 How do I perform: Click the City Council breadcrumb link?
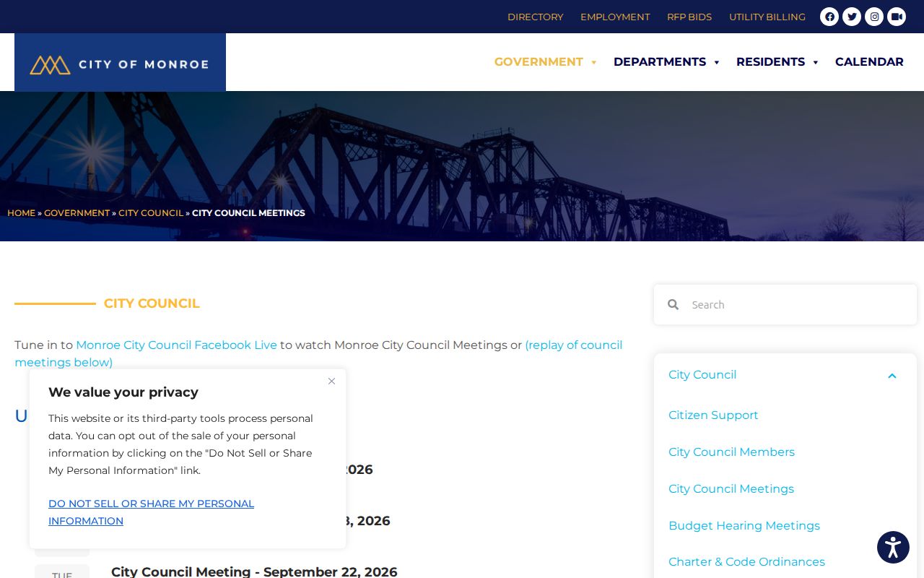tap(151, 213)
